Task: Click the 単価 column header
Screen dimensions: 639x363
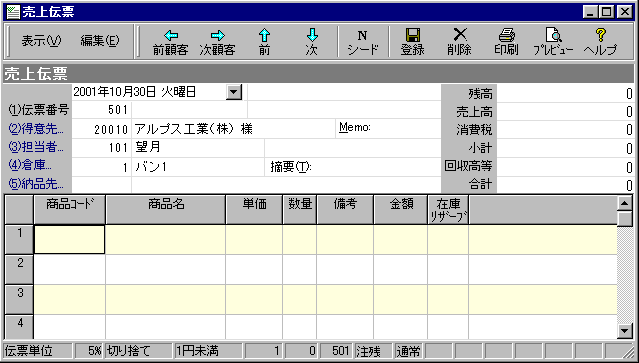Action: pyautogui.click(x=254, y=209)
